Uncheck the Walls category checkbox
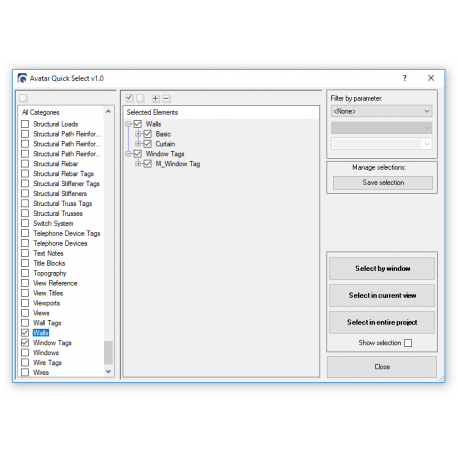 (x=25, y=333)
